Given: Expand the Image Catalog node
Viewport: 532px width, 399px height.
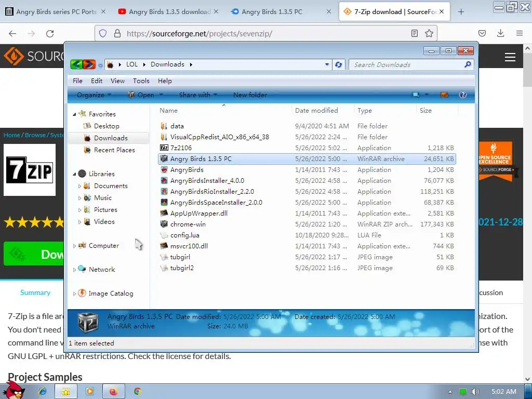Looking at the screenshot, I should (74, 294).
